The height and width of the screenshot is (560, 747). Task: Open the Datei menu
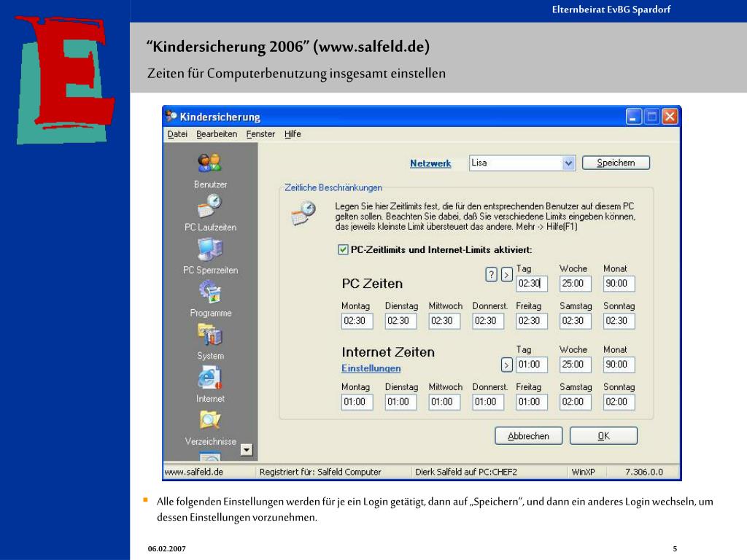[177, 134]
